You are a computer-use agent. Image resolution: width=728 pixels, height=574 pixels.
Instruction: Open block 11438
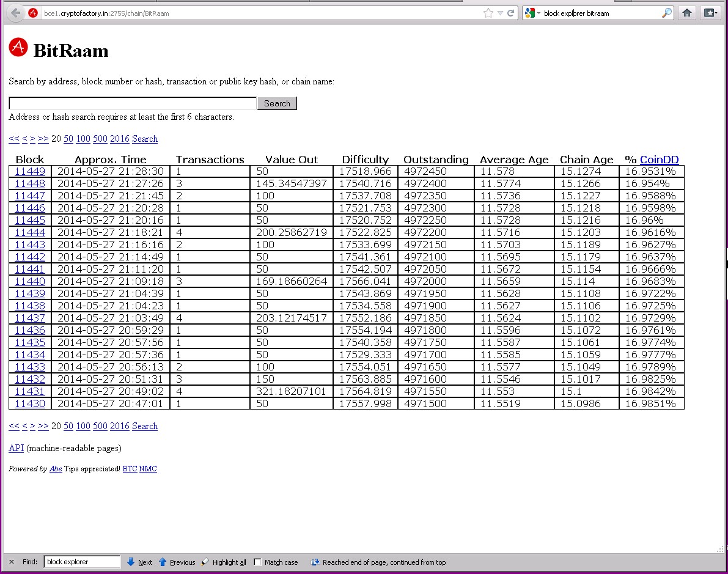30,306
